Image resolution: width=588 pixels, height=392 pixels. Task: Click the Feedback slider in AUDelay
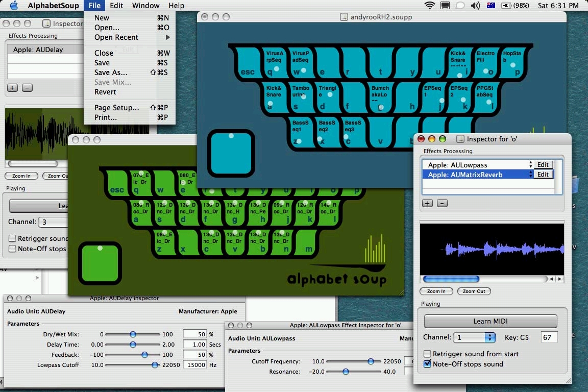click(x=133, y=355)
